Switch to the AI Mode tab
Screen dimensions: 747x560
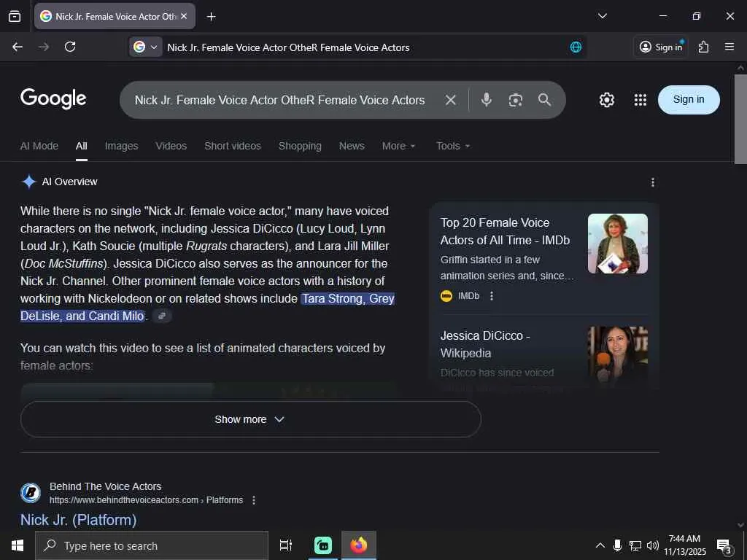click(39, 146)
